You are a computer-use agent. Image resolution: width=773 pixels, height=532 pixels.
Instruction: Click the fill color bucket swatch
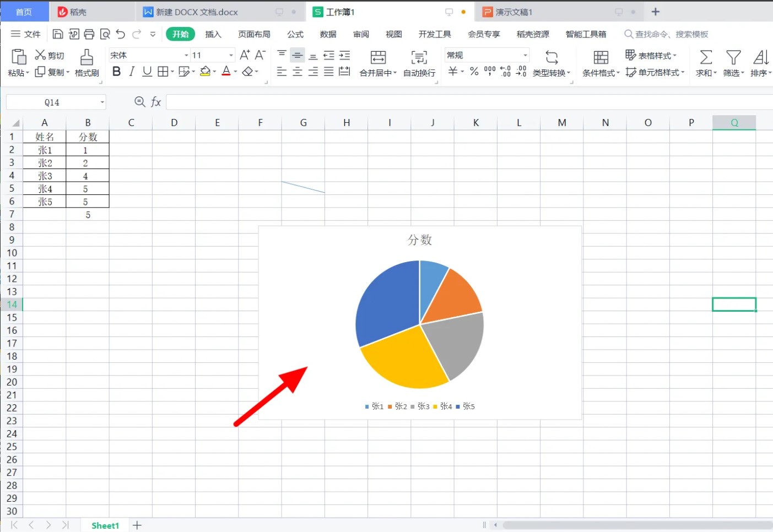pos(205,72)
